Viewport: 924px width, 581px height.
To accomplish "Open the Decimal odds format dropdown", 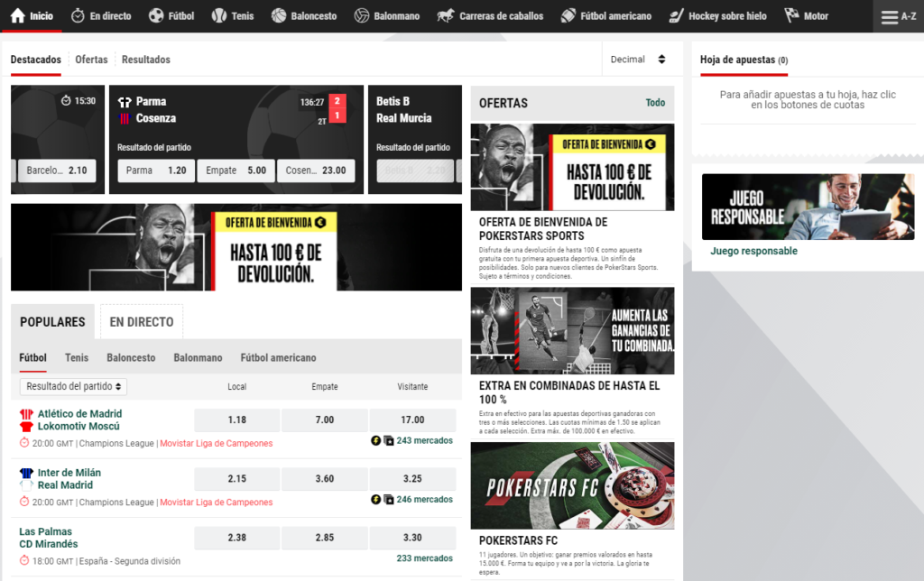I will (638, 59).
